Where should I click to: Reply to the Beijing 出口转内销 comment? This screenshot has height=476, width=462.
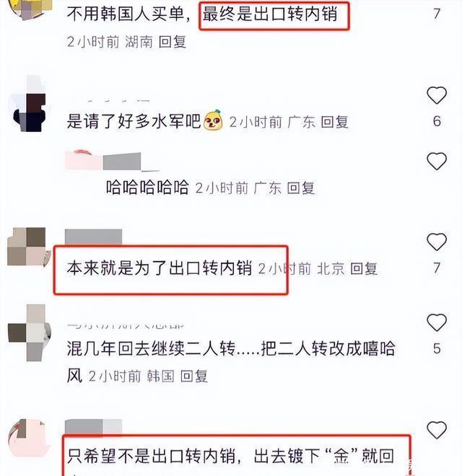[x=364, y=269]
